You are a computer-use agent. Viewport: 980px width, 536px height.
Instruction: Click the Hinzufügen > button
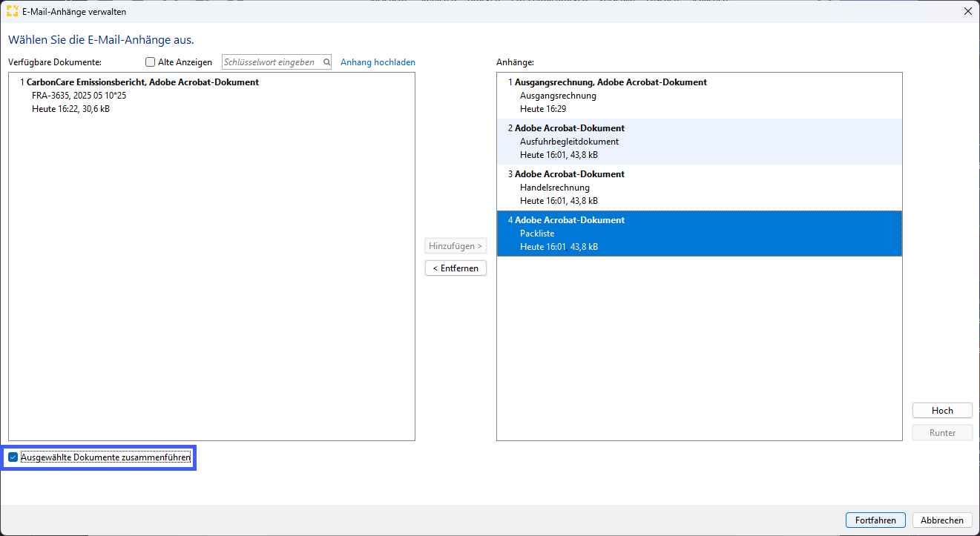[456, 245]
